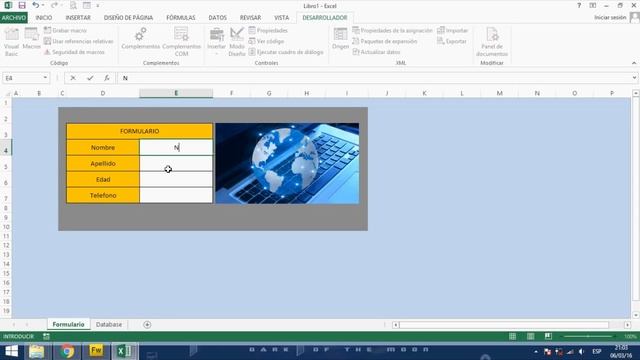
Task: Open Complementos add-ins
Action: pos(140,39)
